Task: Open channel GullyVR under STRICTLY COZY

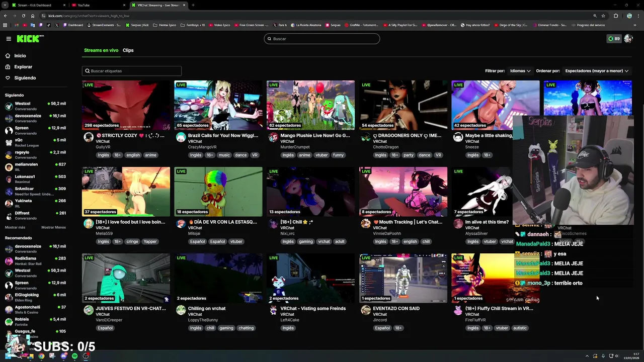Action: (103, 147)
